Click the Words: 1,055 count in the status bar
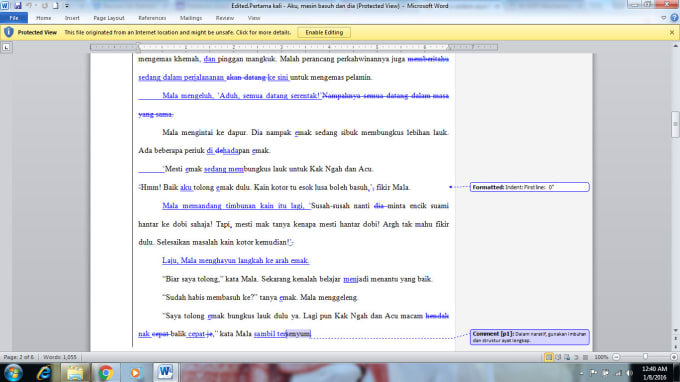Screen dimensions: 680x382 tap(60, 357)
